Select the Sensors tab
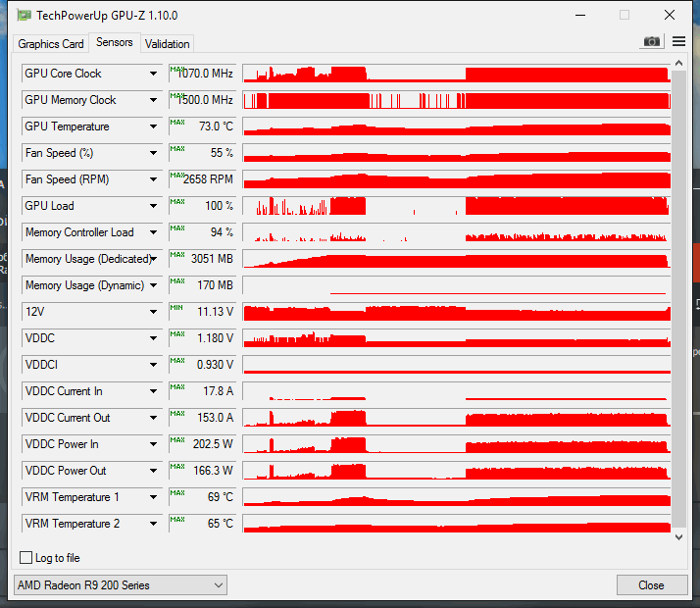 tap(115, 42)
